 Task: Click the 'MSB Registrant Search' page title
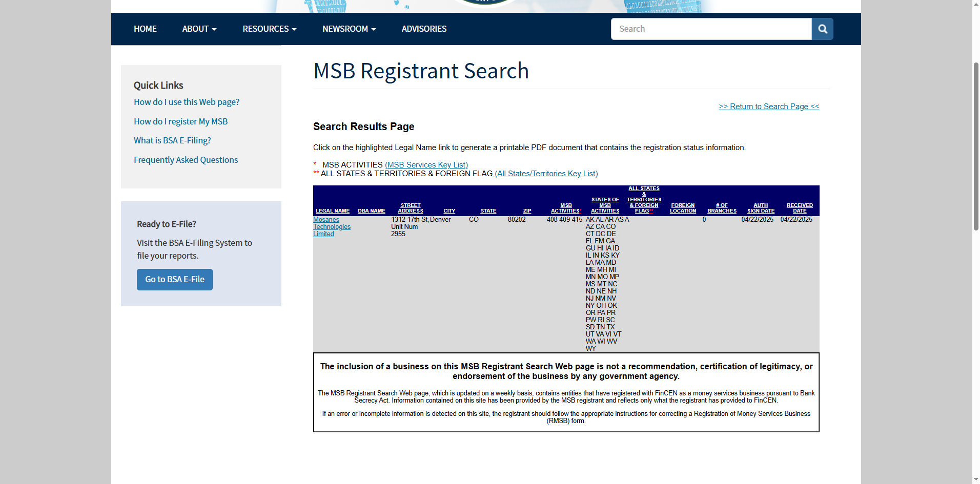click(x=421, y=71)
